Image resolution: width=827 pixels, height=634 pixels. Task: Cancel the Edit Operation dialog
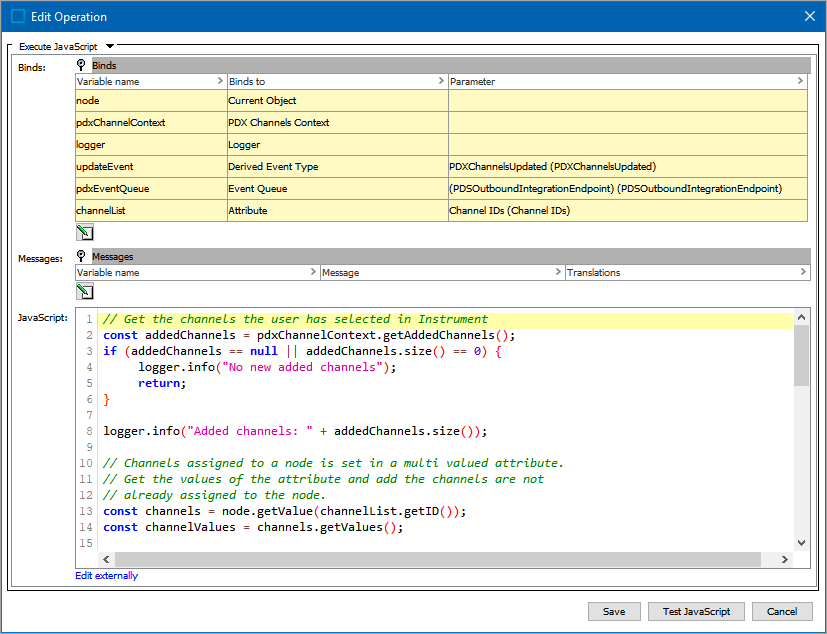point(781,611)
